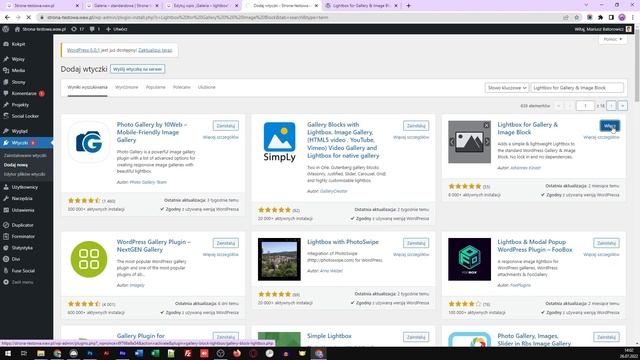The height and width of the screenshot is (360, 640).
Task: Open the Windows Start menu
Action: pos(8,353)
